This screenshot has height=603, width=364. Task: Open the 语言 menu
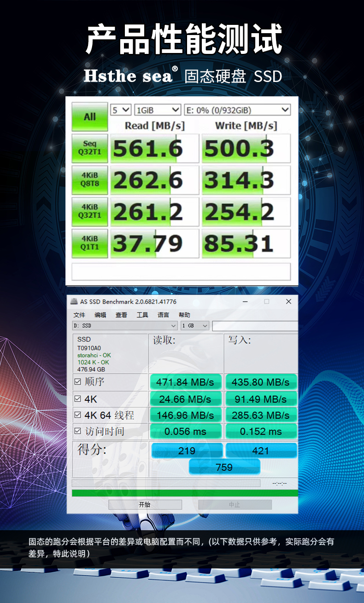pyautogui.click(x=163, y=315)
